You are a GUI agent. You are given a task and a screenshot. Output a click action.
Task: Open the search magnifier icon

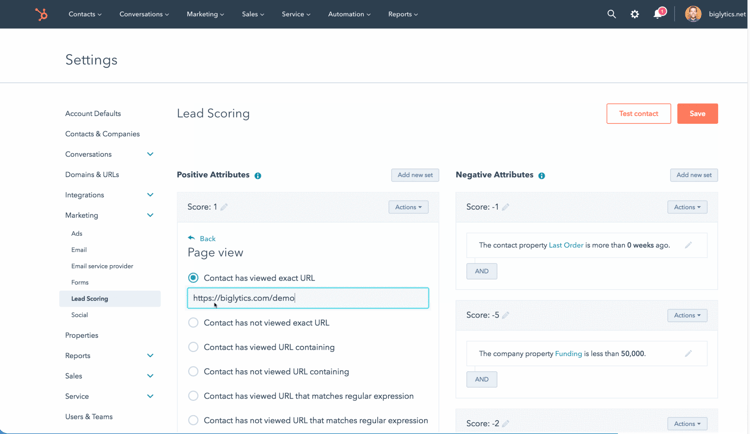tap(611, 14)
